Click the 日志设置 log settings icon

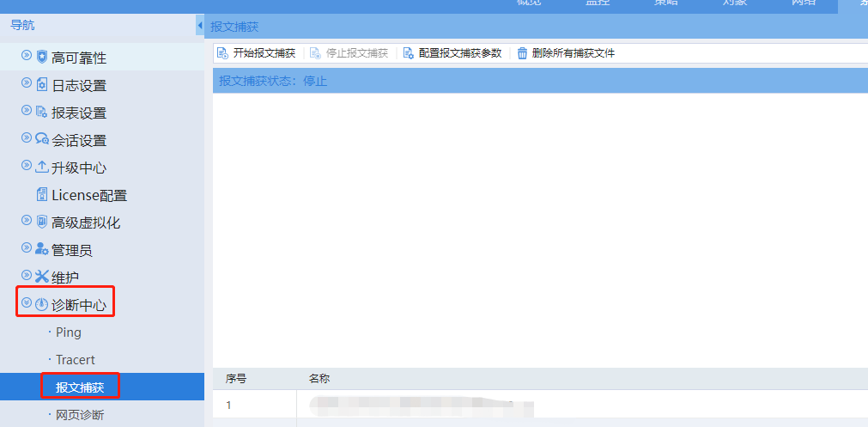click(x=42, y=84)
